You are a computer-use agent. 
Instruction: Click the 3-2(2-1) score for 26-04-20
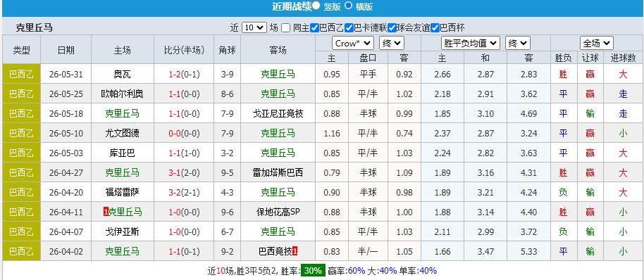tap(184, 192)
